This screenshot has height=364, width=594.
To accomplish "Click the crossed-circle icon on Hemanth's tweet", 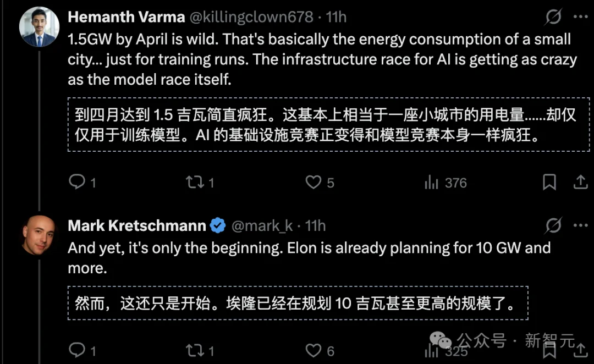I will (x=553, y=16).
